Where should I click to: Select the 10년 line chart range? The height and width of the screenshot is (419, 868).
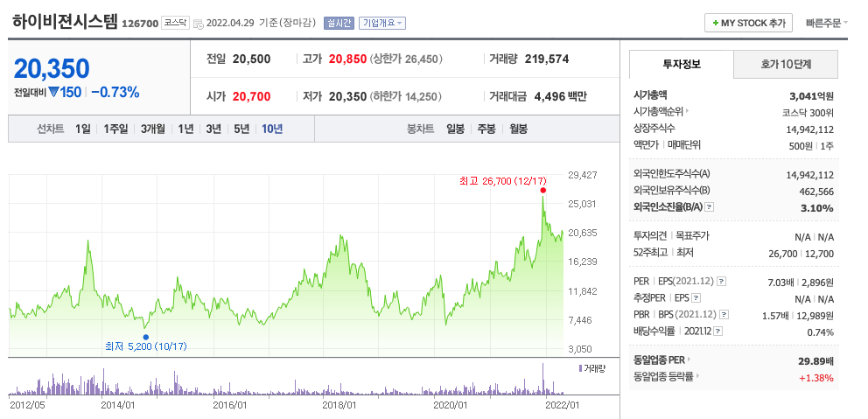point(272,129)
